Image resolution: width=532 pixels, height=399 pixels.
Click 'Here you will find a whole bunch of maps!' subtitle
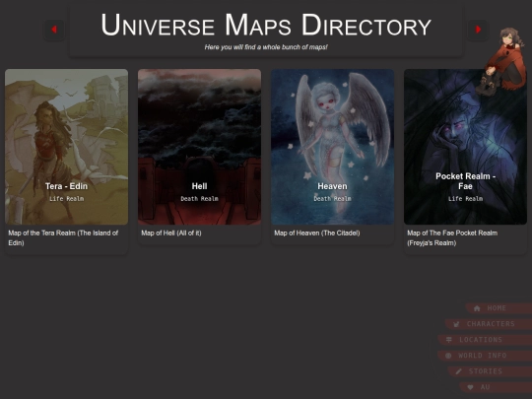click(x=266, y=47)
